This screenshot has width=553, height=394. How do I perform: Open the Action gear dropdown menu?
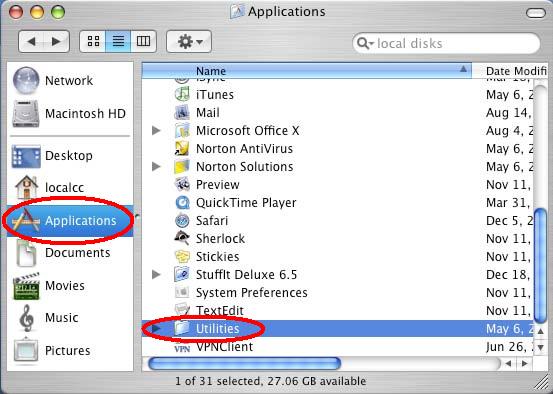click(189, 42)
